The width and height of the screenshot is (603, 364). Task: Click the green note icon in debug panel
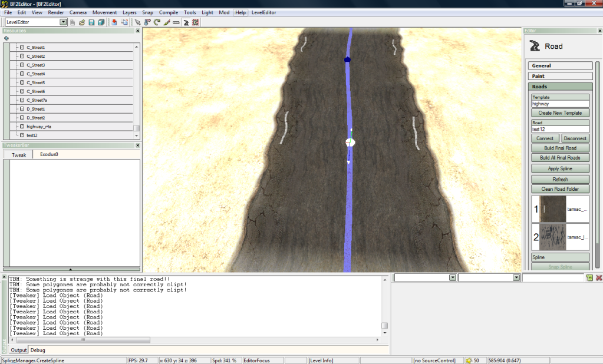[x=589, y=277]
